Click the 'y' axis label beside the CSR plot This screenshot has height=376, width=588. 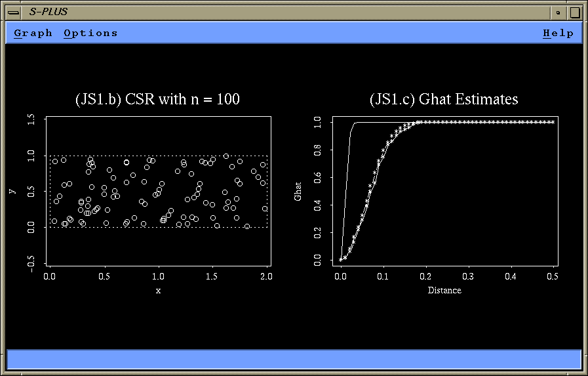click(12, 191)
